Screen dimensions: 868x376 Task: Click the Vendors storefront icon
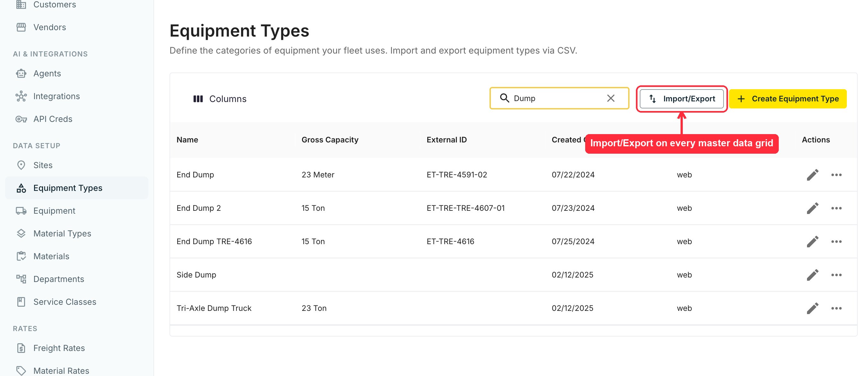[x=21, y=27]
